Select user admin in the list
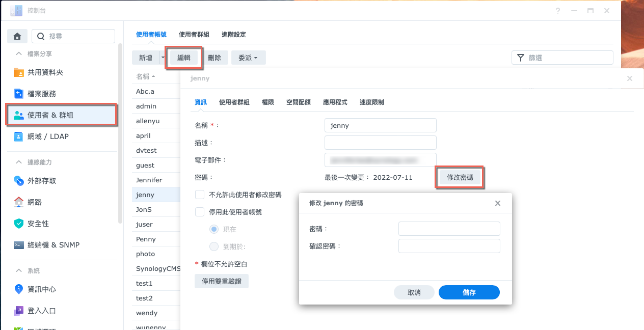This screenshot has width=644, height=330. pos(156,106)
